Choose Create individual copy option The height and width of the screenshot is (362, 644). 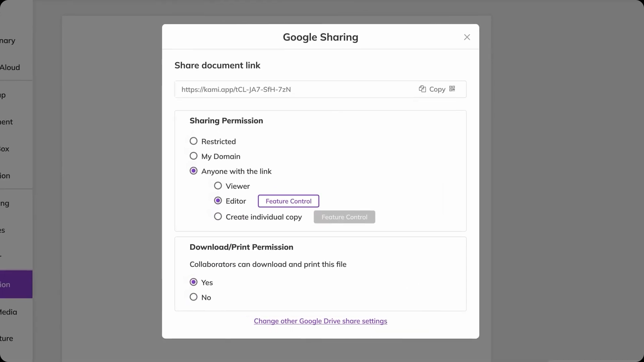pyautogui.click(x=218, y=217)
